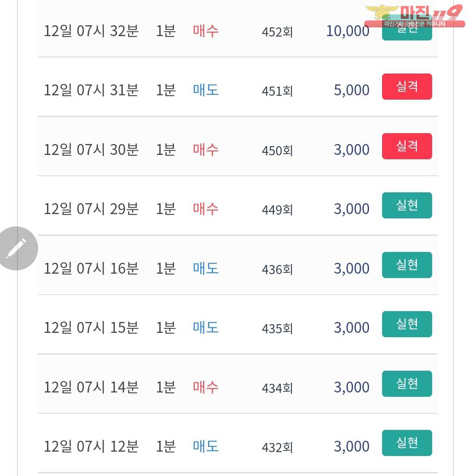Select the 5,000 amount in round 451
This screenshot has height=476, width=470.
pyautogui.click(x=351, y=90)
